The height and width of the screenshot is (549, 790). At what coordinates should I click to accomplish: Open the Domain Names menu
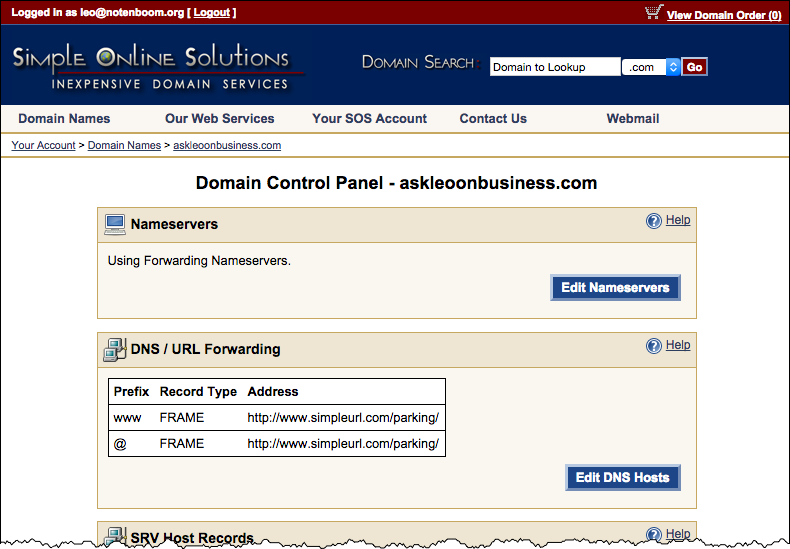coord(64,118)
